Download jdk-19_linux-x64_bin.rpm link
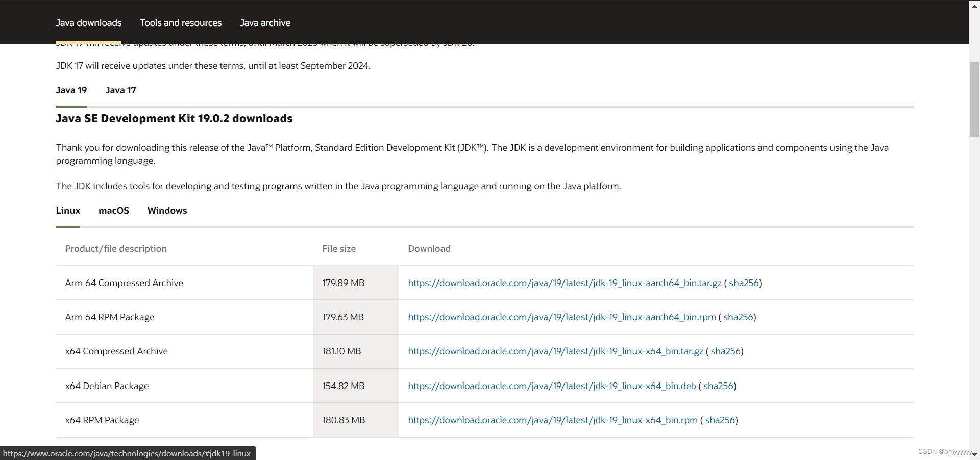The image size is (980, 460). pos(553,420)
